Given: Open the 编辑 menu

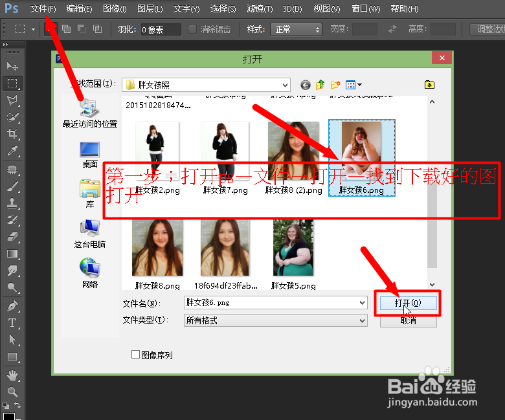Looking at the screenshot, I should pos(79,8).
